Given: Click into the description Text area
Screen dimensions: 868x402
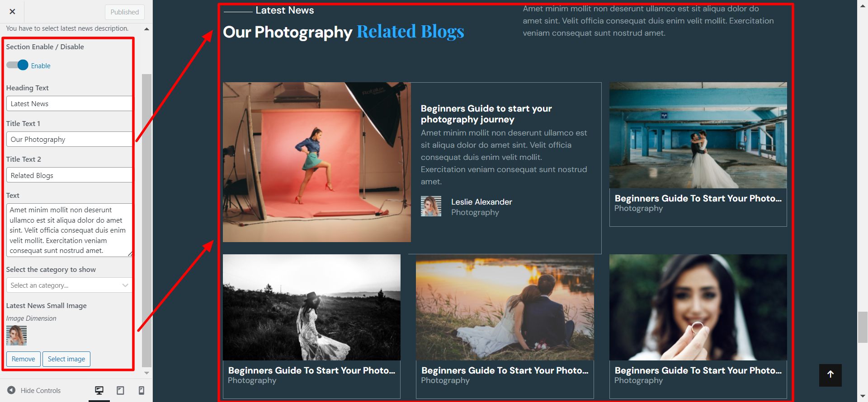Looking at the screenshot, I should 68,230.
